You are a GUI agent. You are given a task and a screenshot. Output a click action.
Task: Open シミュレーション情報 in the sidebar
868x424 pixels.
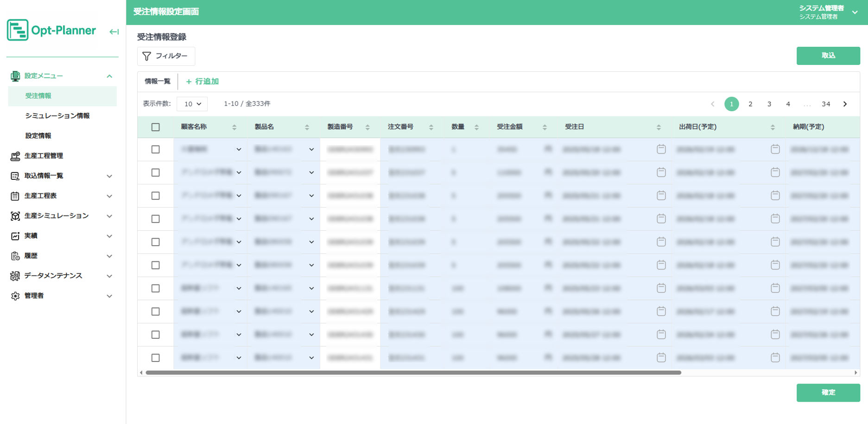click(x=57, y=116)
